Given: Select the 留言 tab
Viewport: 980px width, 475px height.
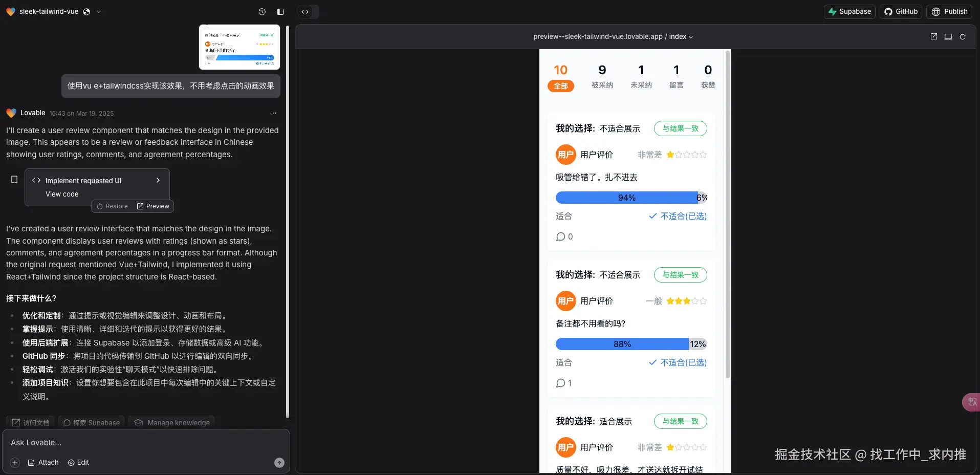Looking at the screenshot, I should click(677, 76).
